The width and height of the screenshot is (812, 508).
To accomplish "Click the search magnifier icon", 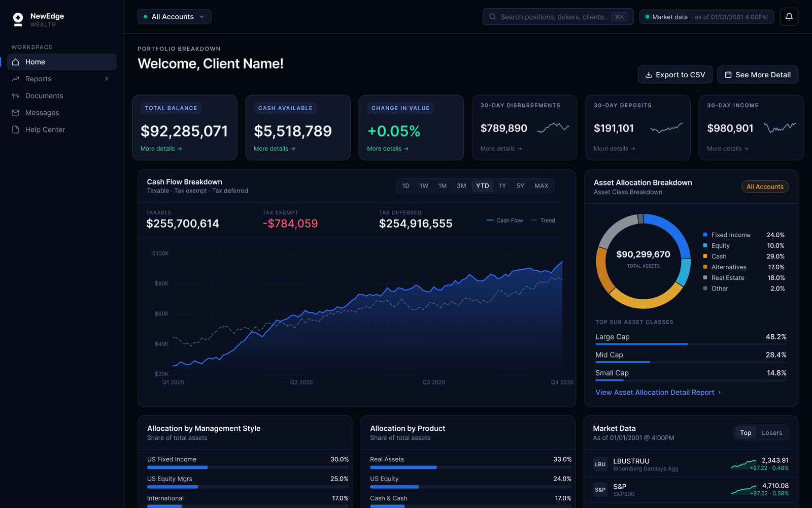I will tap(492, 17).
